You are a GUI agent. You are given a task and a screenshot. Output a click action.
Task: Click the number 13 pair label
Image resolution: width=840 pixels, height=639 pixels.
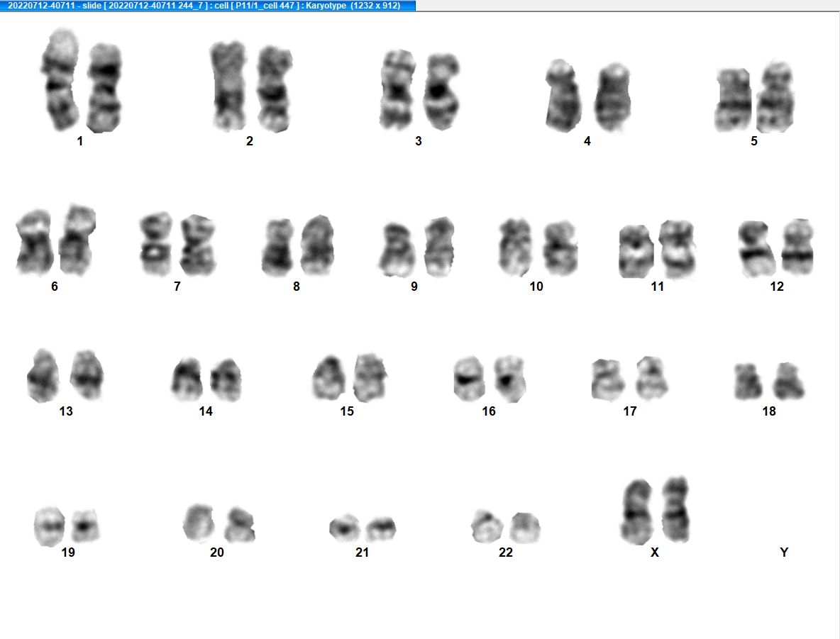point(66,411)
